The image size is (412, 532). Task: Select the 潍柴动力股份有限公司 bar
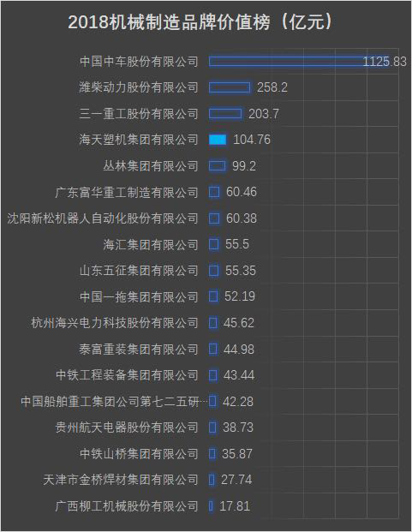tap(230, 87)
